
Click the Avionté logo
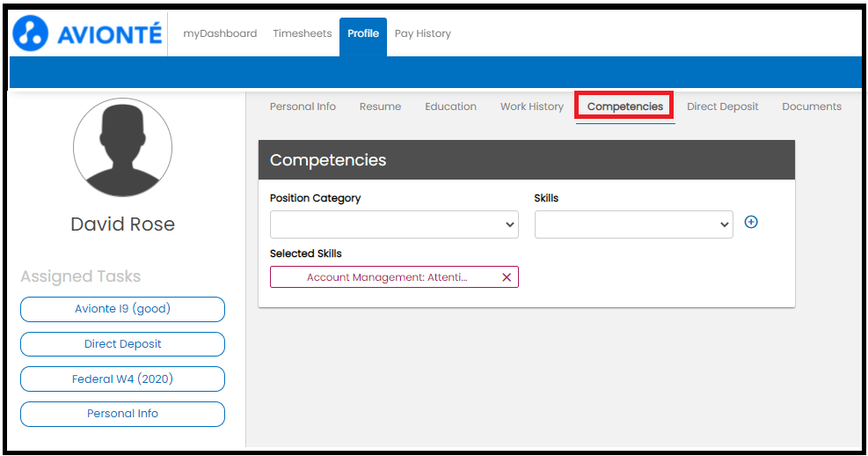pyautogui.click(x=88, y=33)
